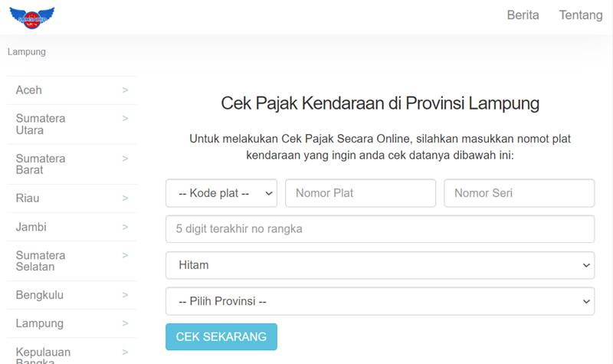
Task: Click the 5 digit terakhir no rangka field
Action: tap(380, 229)
